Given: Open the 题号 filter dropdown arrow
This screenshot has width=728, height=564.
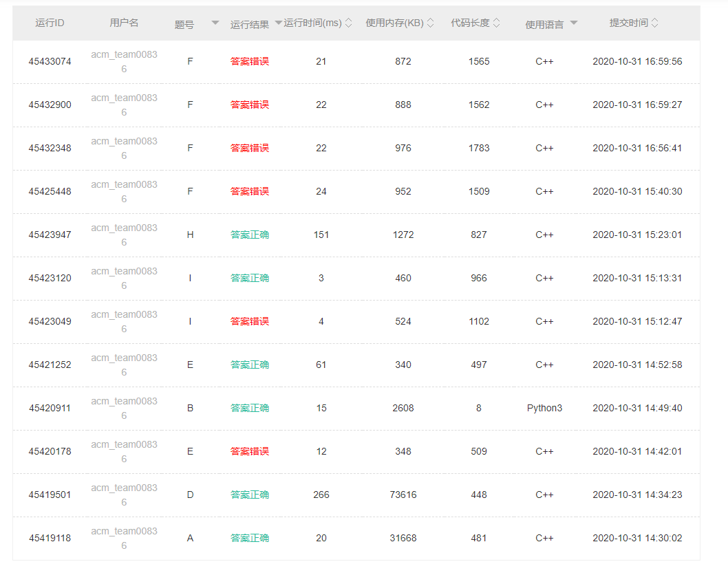Looking at the screenshot, I should [x=215, y=23].
